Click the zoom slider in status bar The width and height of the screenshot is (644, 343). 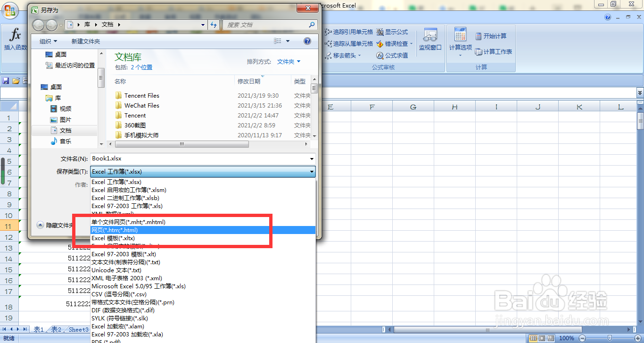point(610,338)
